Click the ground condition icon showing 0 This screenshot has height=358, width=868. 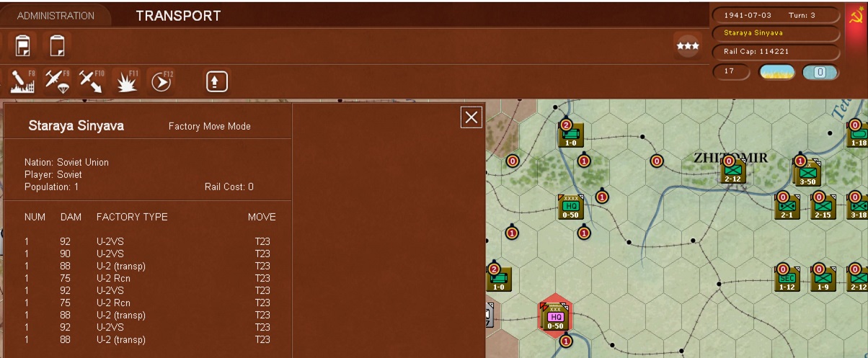coord(820,72)
